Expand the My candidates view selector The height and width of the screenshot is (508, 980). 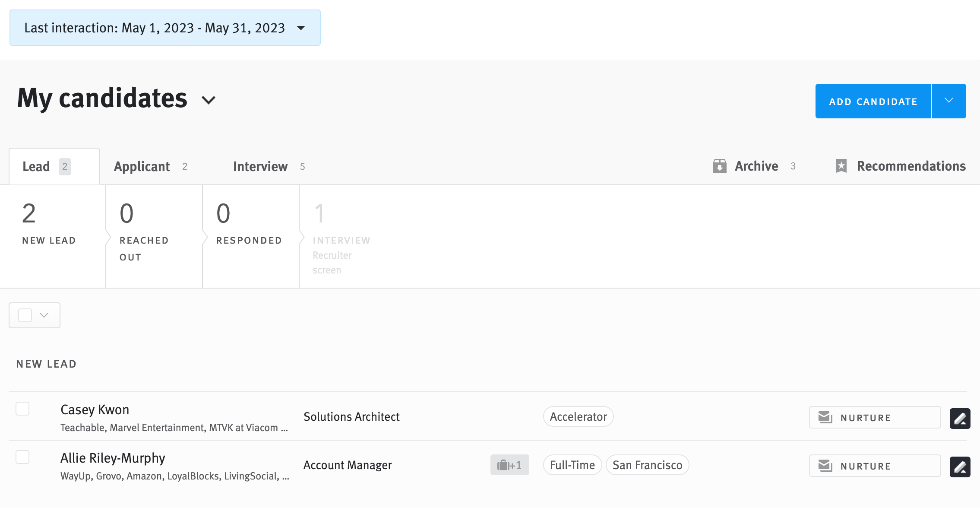(209, 100)
